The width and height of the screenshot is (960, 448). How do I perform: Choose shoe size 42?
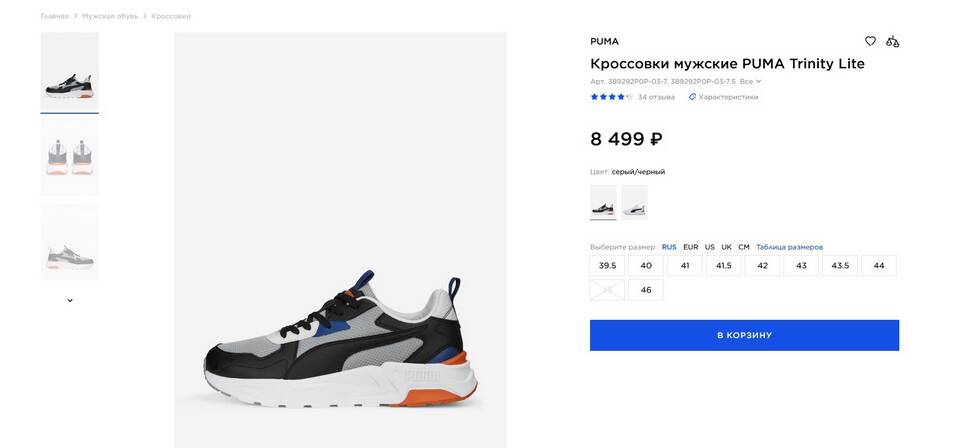pos(762,266)
